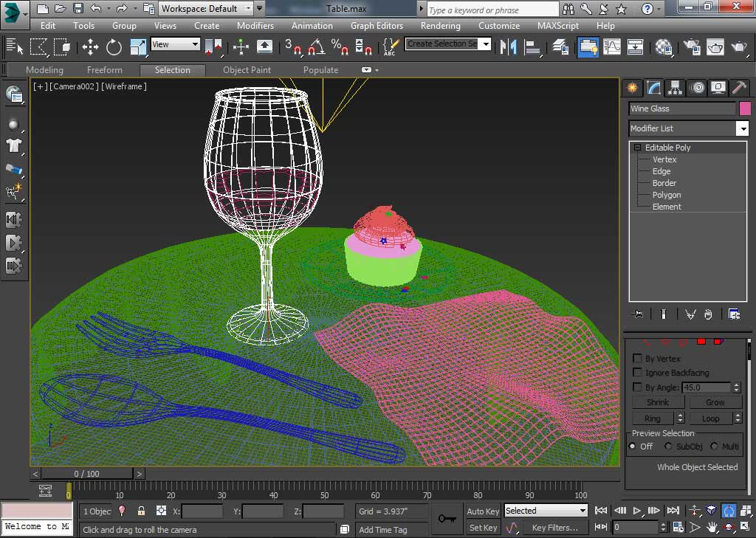The width and height of the screenshot is (756, 538).
Task: Select the Move tool in main toolbar
Action: [90, 47]
